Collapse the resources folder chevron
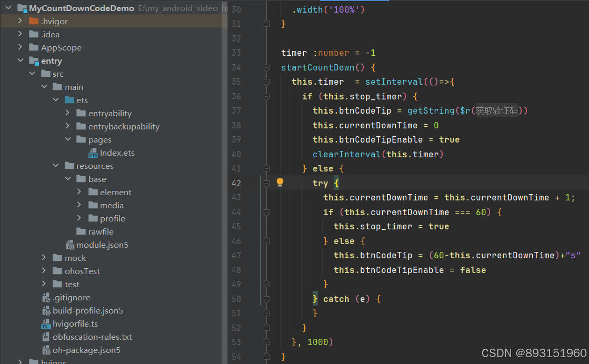 click(x=56, y=165)
